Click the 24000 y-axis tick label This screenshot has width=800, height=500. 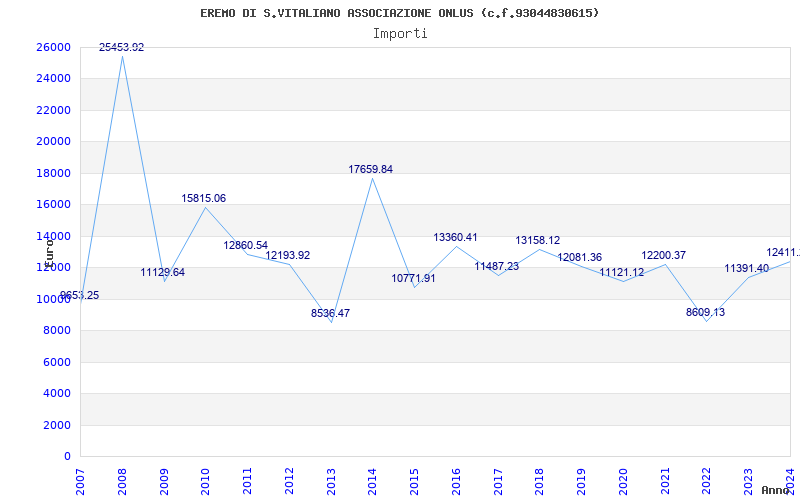click(53, 79)
